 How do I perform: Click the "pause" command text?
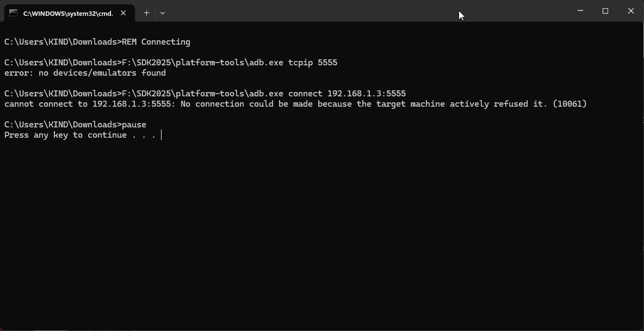click(134, 125)
